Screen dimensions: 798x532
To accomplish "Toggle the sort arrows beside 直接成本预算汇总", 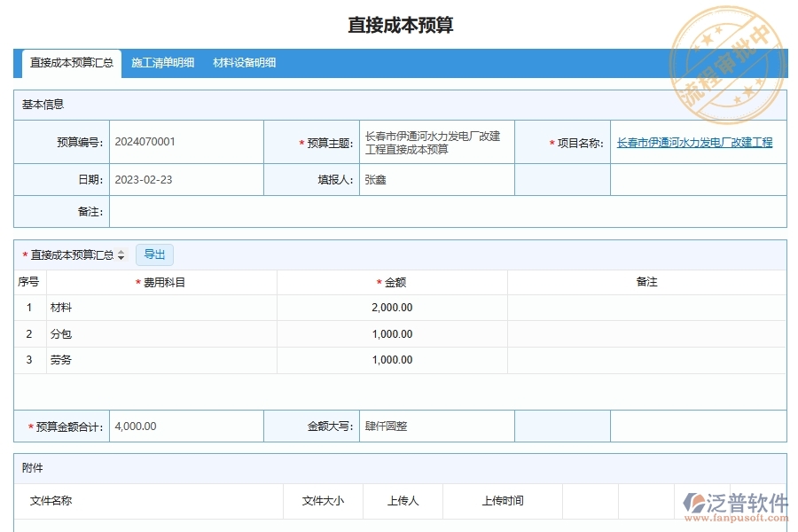I will tap(121, 254).
